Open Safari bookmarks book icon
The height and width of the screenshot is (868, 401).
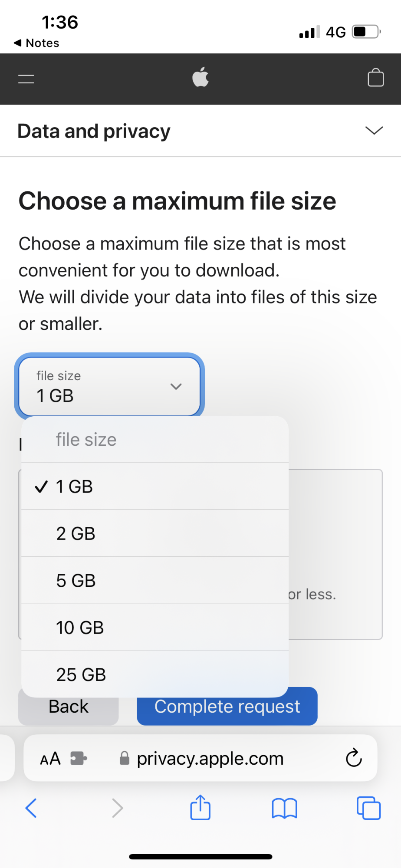coord(284,808)
